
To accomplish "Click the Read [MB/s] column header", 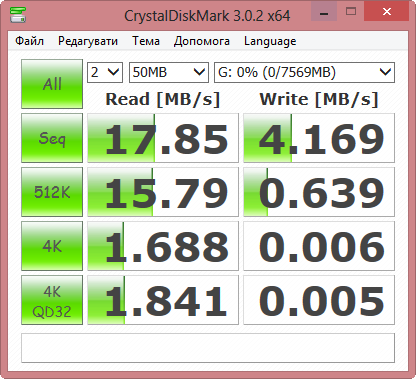I will pos(163,99).
